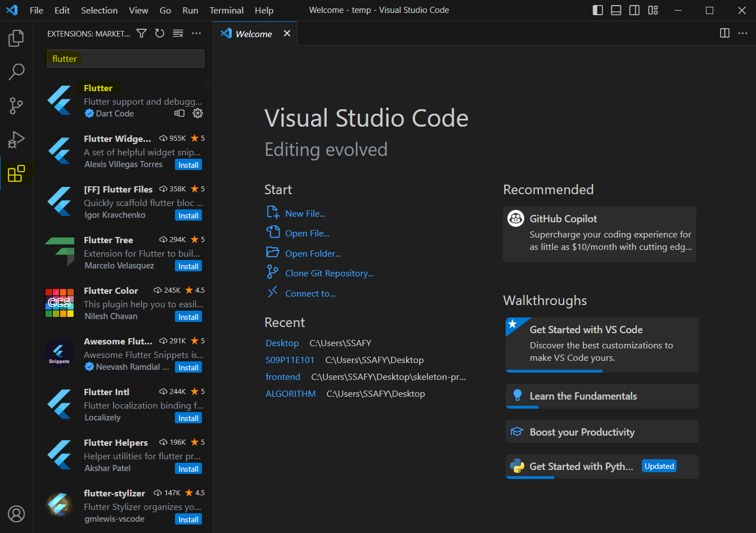
Task: Filter extensions with the funnel icon
Action: 142,34
